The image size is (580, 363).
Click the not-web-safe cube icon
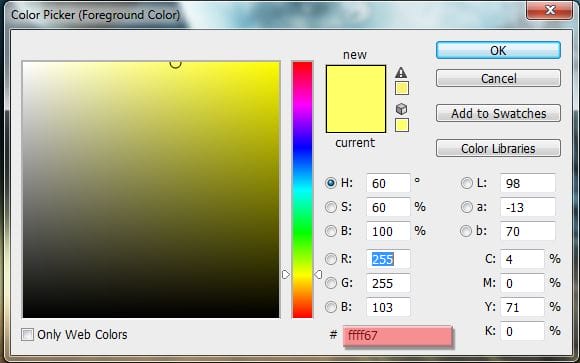tap(401, 109)
